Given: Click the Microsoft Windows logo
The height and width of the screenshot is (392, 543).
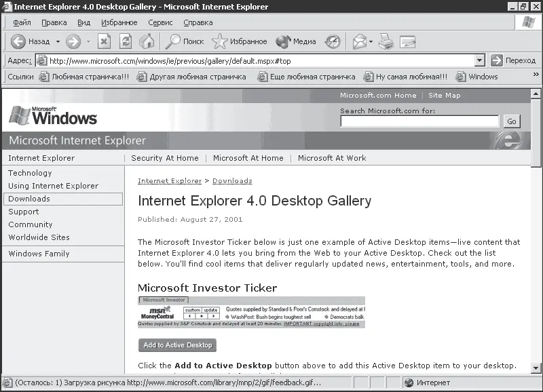Looking at the screenshot, I should pos(53,116).
